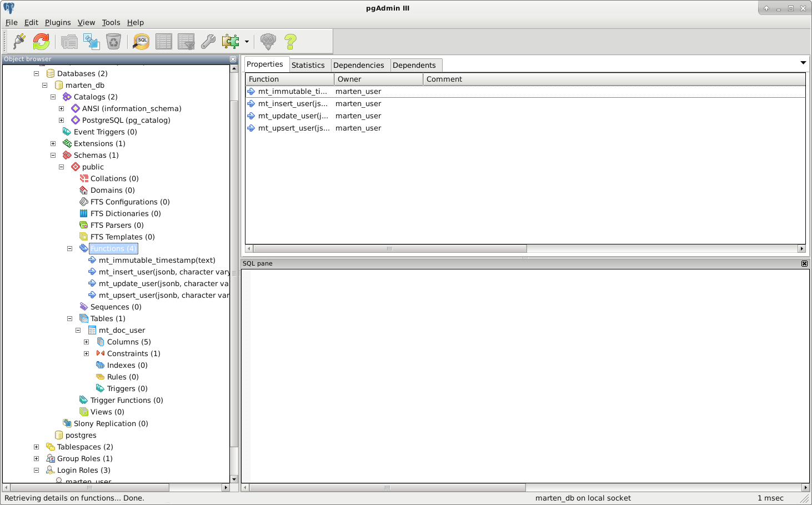Viewport: 812px width, 505px height.
Task: Expand the Columns (5) node
Action: click(87, 342)
